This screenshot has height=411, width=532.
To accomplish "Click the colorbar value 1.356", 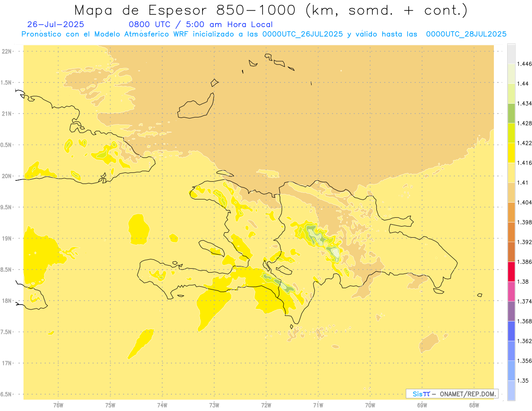I will [524, 361].
